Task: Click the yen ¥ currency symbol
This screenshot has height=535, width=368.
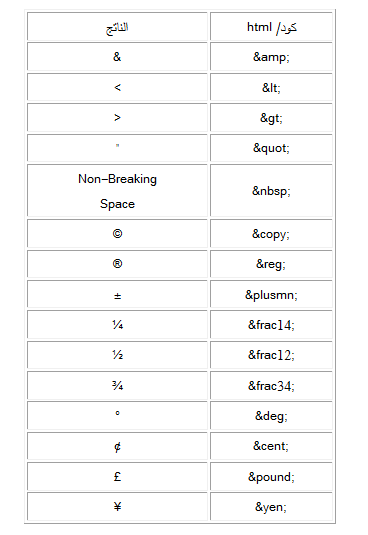Action: (117, 507)
